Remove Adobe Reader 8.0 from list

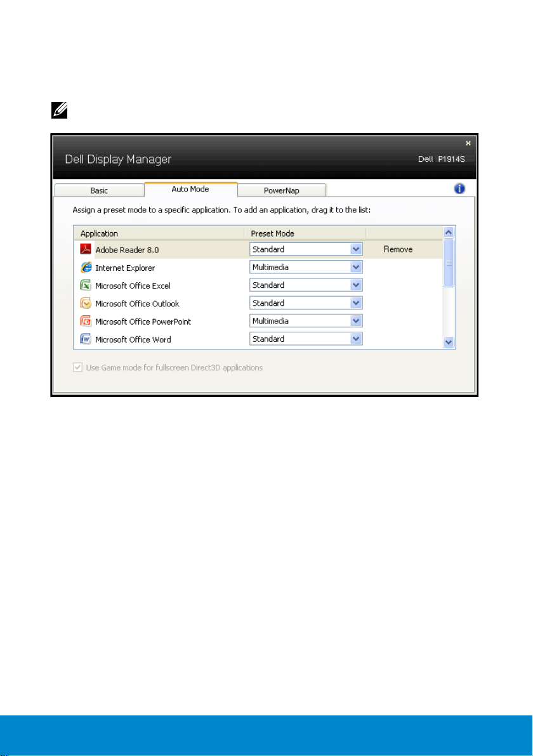[398, 249]
